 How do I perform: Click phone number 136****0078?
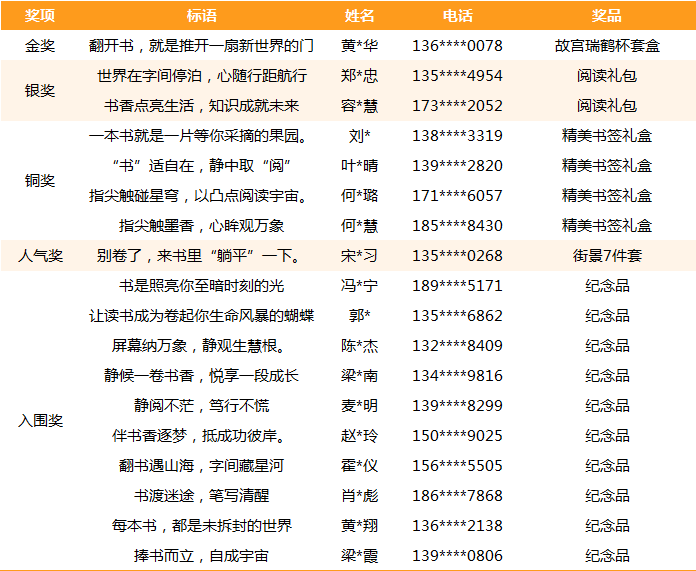[x=458, y=46]
